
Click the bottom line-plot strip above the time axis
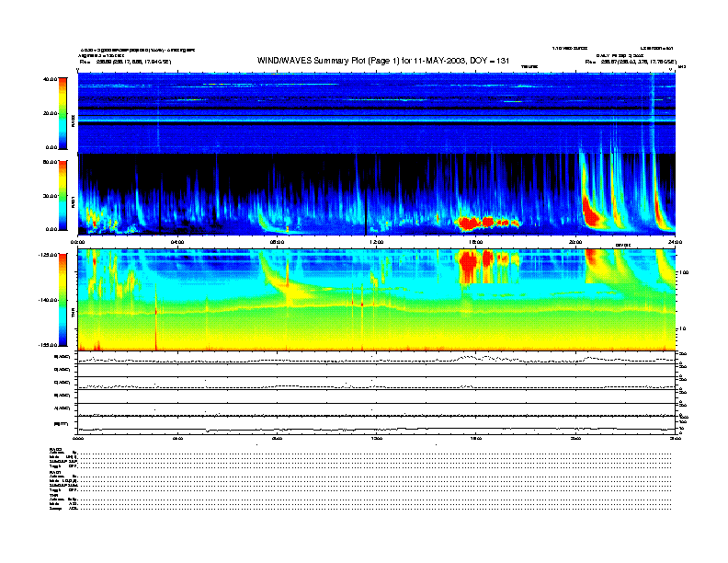pos(377,428)
